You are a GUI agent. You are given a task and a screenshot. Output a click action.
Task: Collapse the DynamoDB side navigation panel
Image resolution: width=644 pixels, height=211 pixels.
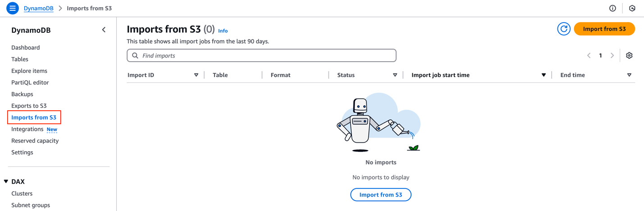(104, 30)
